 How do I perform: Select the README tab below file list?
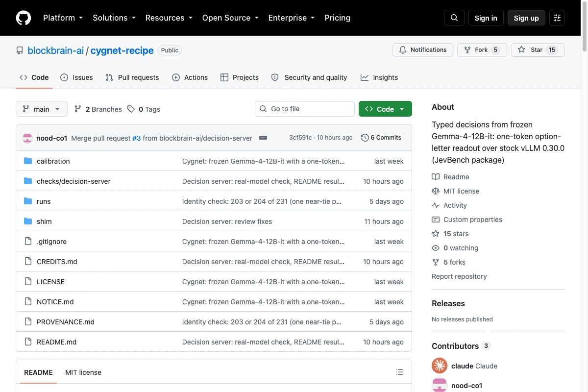(38, 372)
